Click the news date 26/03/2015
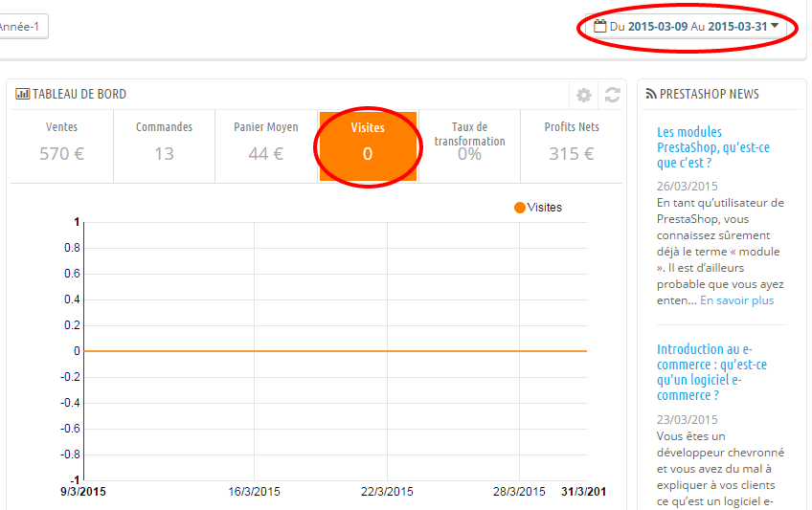Screen dimensions: 812x510 688,187
